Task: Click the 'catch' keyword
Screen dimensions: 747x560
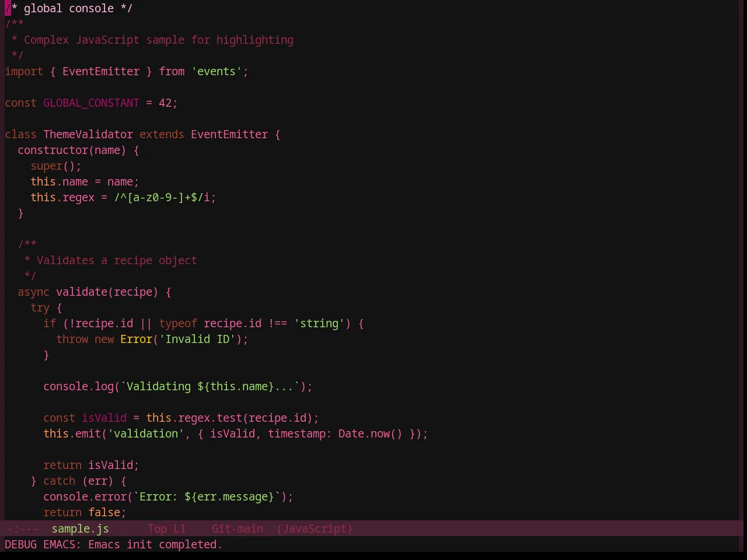Action: (x=59, y=481)
